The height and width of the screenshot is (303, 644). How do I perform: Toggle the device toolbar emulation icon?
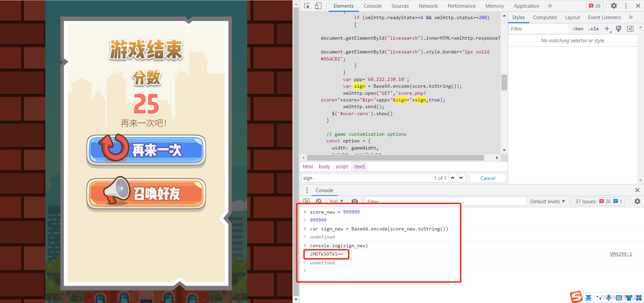(x=318, y=6)
